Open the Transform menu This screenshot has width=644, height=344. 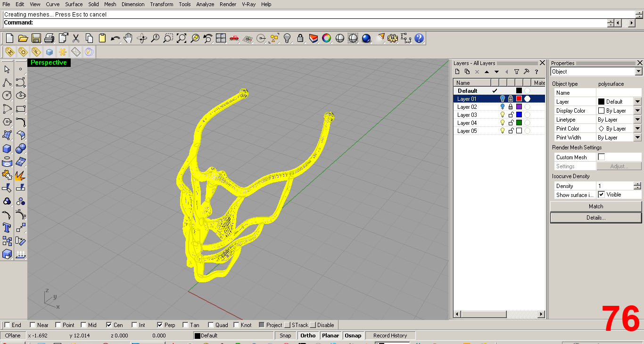tap(162, 4)
